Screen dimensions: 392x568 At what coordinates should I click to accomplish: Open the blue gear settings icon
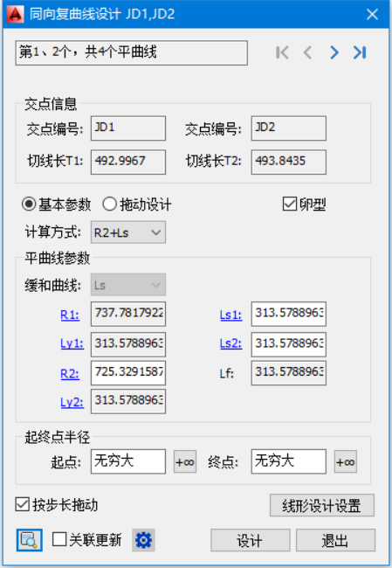[144, 540]
